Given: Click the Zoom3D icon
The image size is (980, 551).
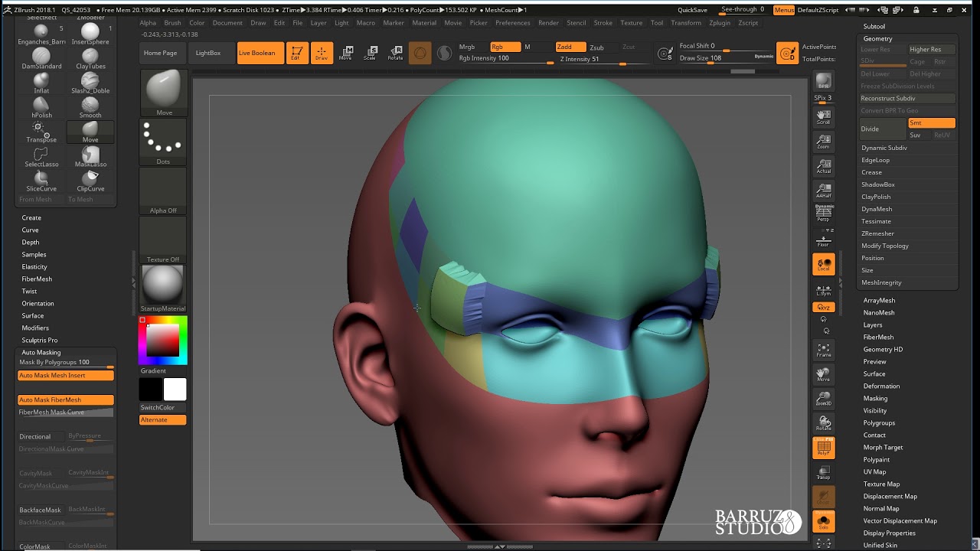Looking at the screenshot, I should [x=823, y=399].
